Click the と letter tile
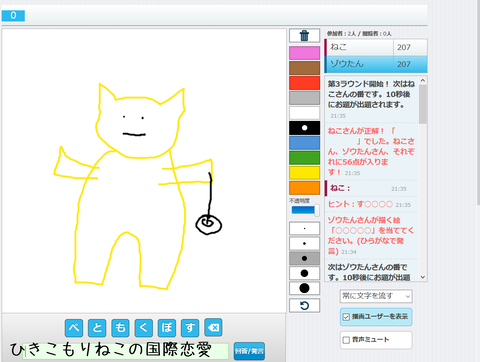This screenshot has width=480, height=362. (x=97, y=328)
